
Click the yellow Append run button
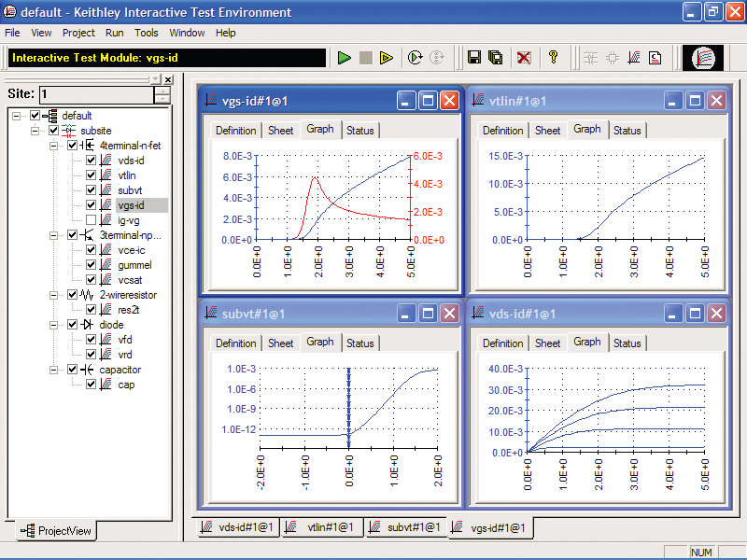[x=387, y=58]
